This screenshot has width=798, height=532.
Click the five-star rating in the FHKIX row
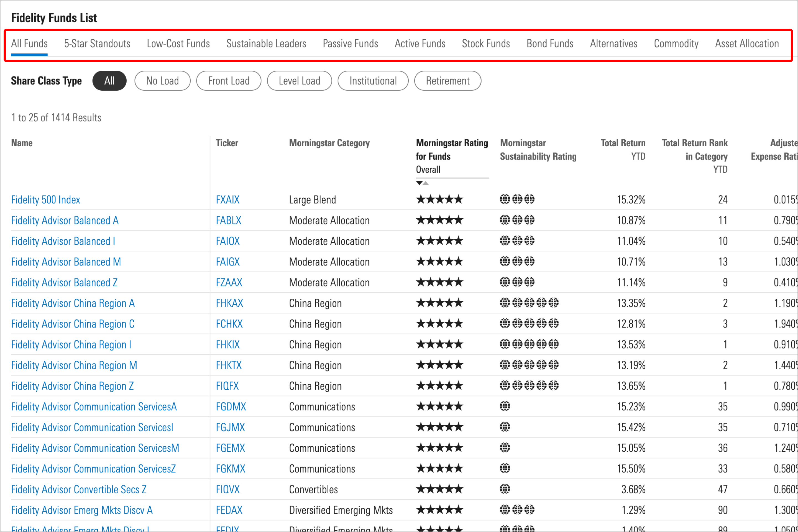[x=440, y=344]
